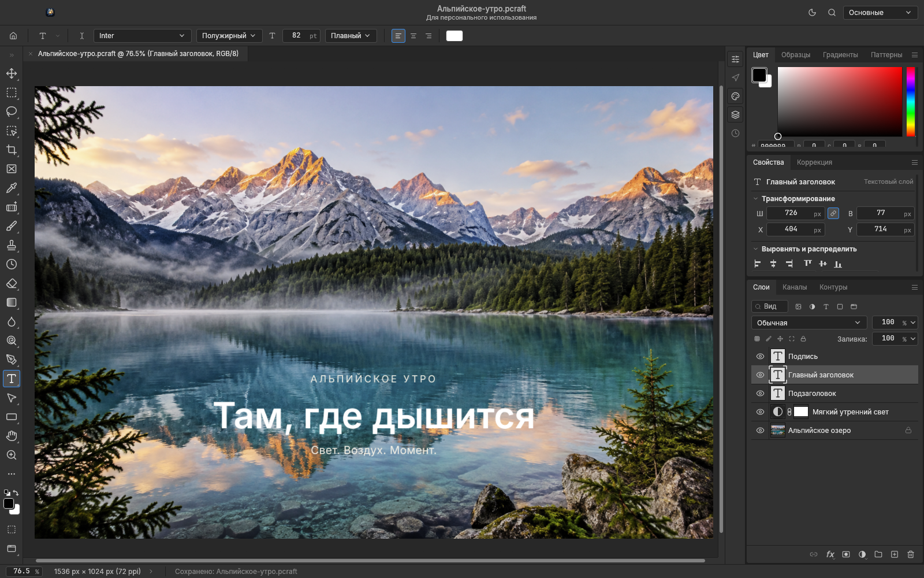Switch to the Паттерны tab
The image size is (924, 578).
pyautogui.click(x=886, y=55)
